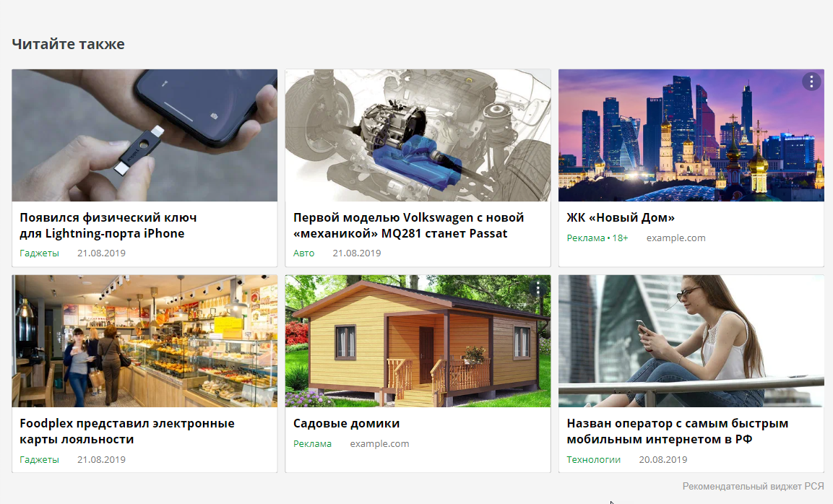Read 'Появился физический ключ для Lightning-порта iPhone'

[x=108, y=225]
